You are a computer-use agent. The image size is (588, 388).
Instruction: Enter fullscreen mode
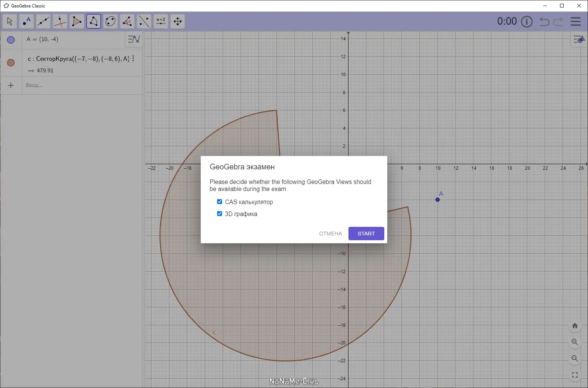[575, 375]
